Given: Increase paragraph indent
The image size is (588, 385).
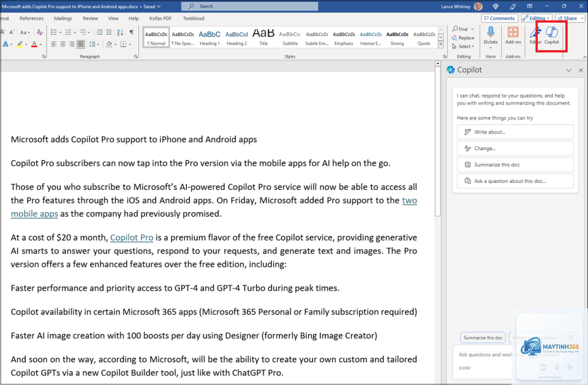Looking at the screenshot, I should pyautogui.click(x=108, y=32).
